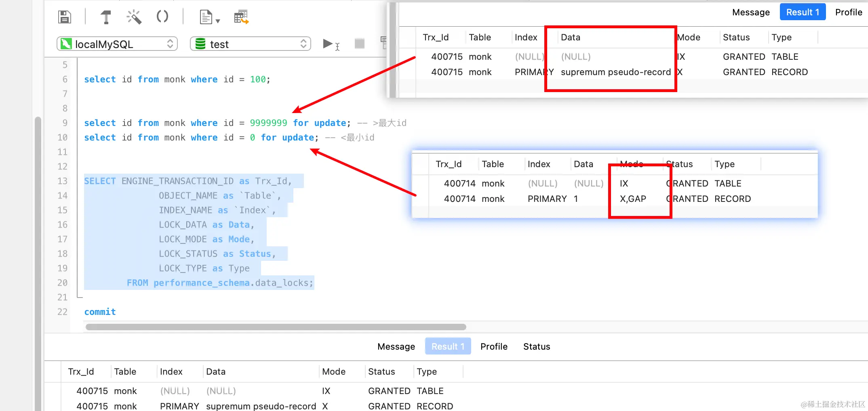Viewport: 868px width, 411px height.
Task: Click the localMySQL connection icon
Action: click(x=66, y=44)
